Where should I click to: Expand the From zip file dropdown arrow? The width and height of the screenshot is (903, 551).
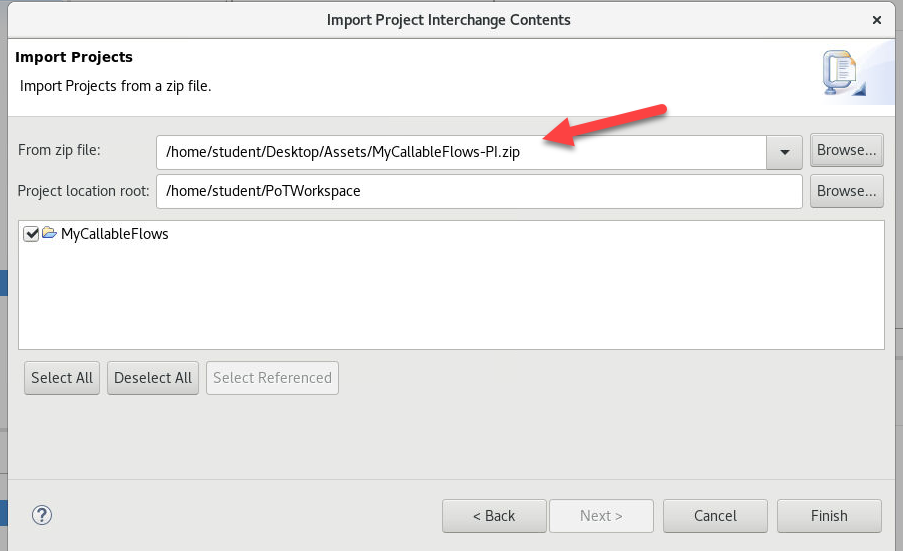pos(784,151)
